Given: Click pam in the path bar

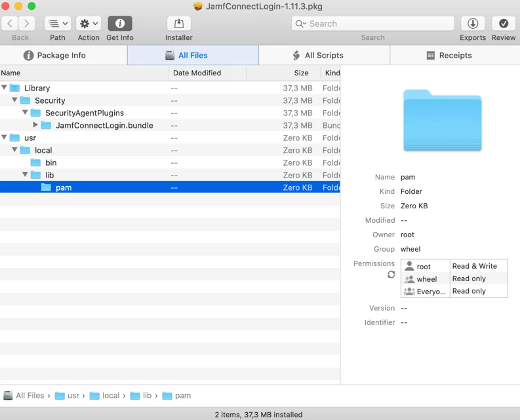Looking at the screenshot, I should [x=176, y=396].
